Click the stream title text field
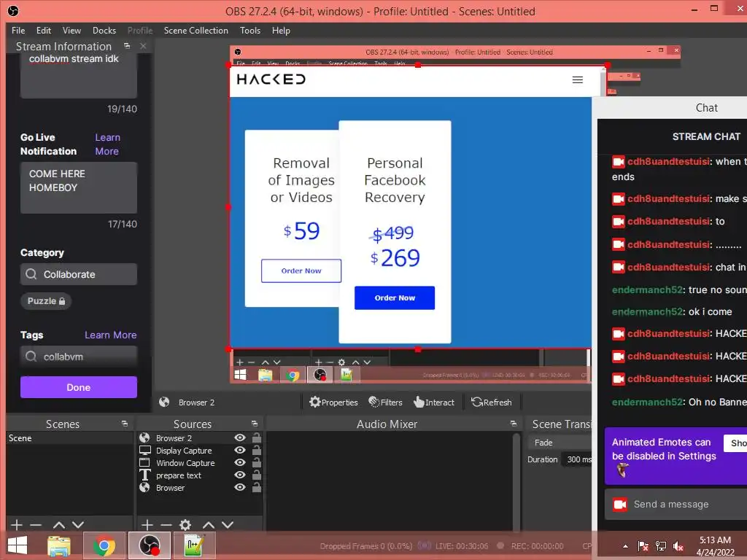The width and height of the screenshot is (747, 560). tap(79, 75)
